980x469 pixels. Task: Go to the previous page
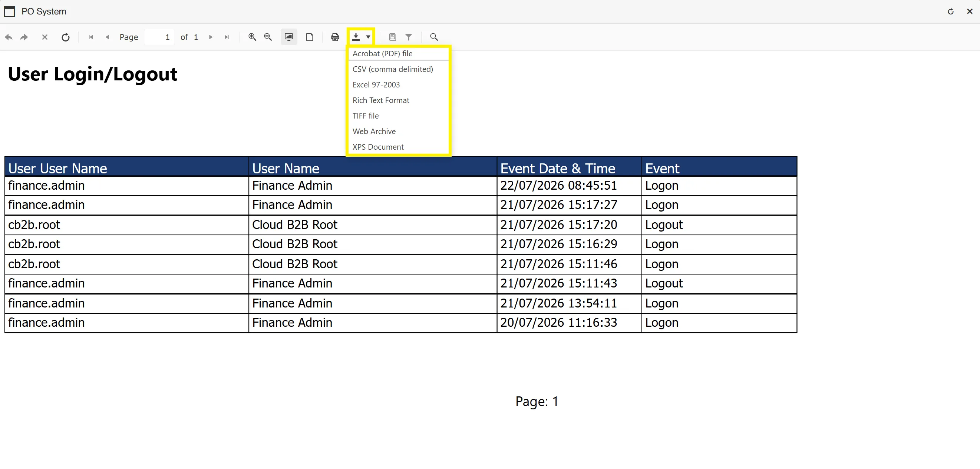[107, 37]
